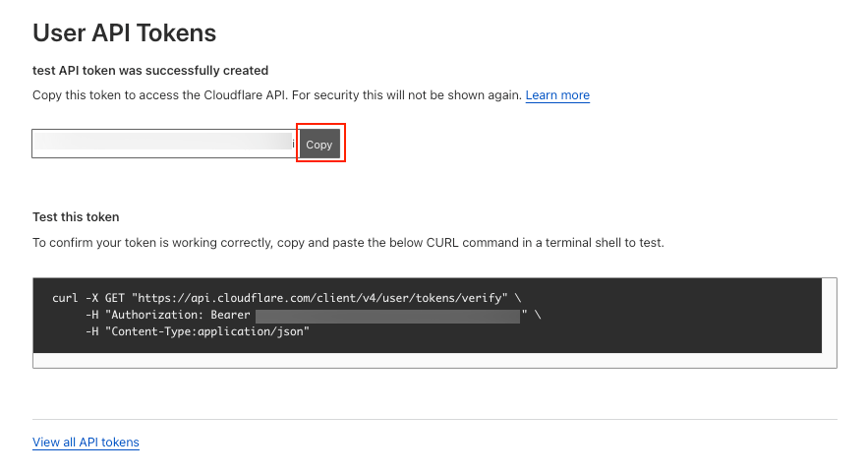This screenshot has width=868, height=473.
Task: Click the 'To confirm your token' instruction text
Action: click(x=147, y=242)
